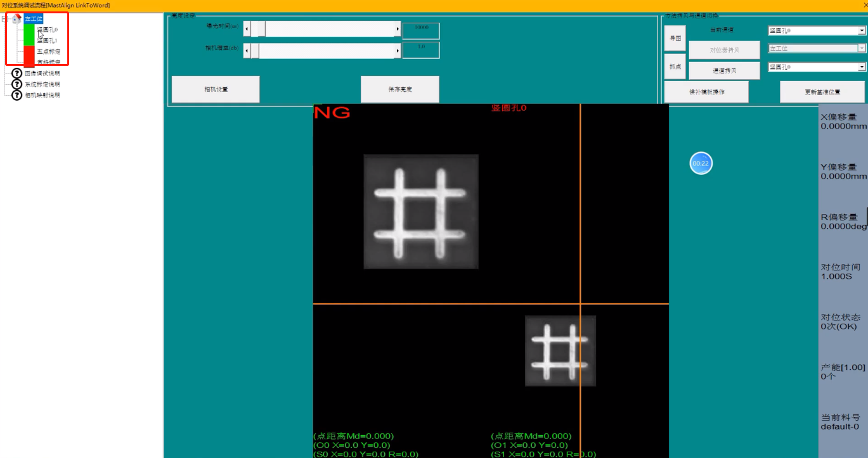Click the house icon beside 左工位
This screenshot has width=868, height=458.
[17, 19]
